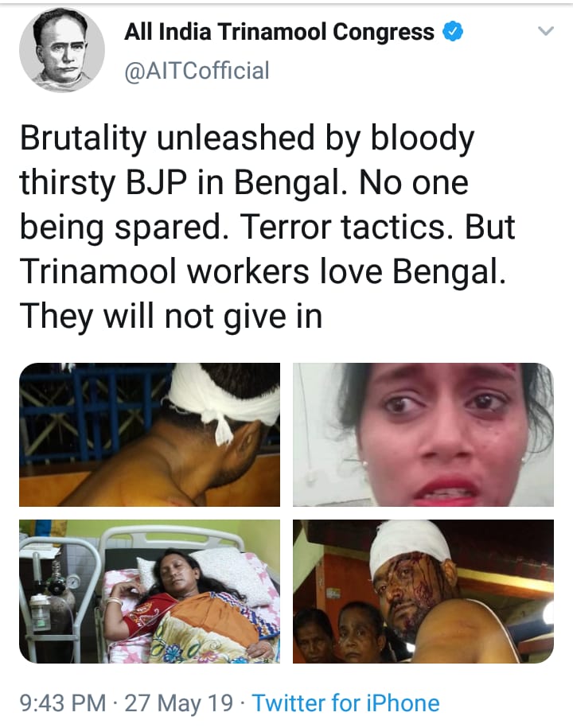Open photo of bandaged head from behind
Screen dimensions: 573x728
(150, 434)
